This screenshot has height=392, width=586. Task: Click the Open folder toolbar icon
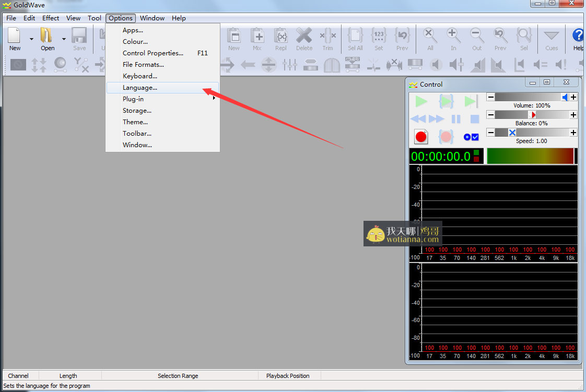46,35
